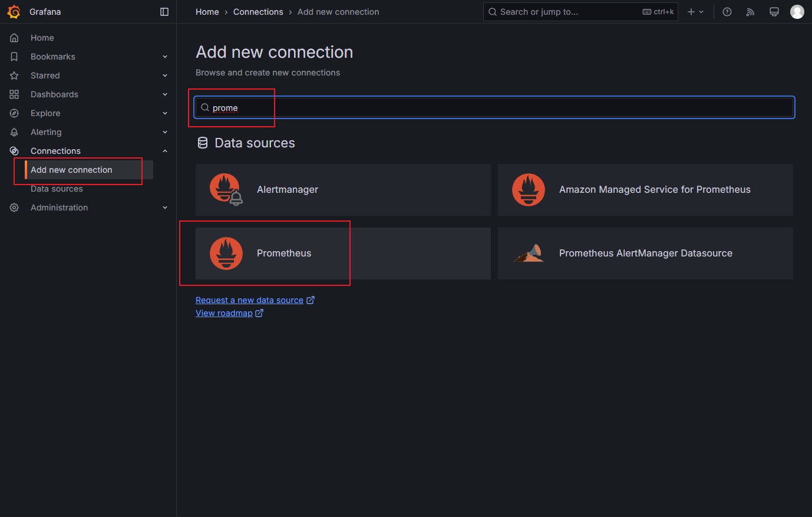812x517 pixels.
Task: Expand the Bookmarks section chevron
Action: pyautogui.click(x=165, y=57)
